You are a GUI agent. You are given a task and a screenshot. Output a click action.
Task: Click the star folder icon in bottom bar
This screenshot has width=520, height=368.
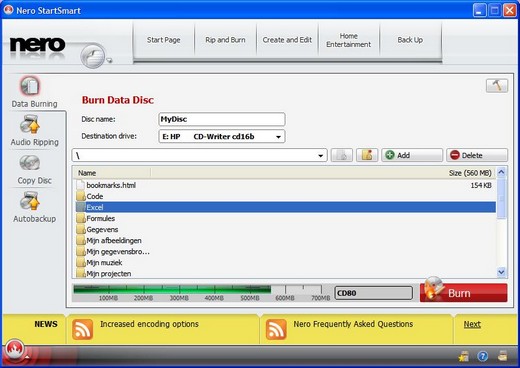tap(464, 356)
